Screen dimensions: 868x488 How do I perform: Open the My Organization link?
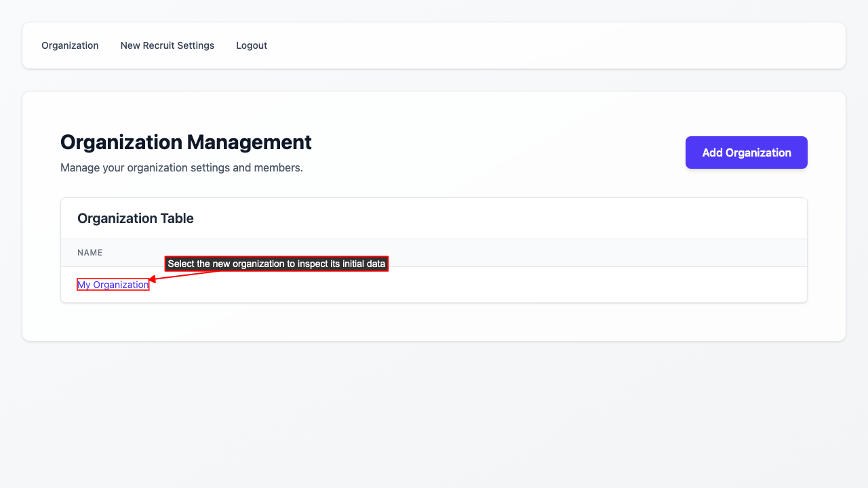(113, 285)
